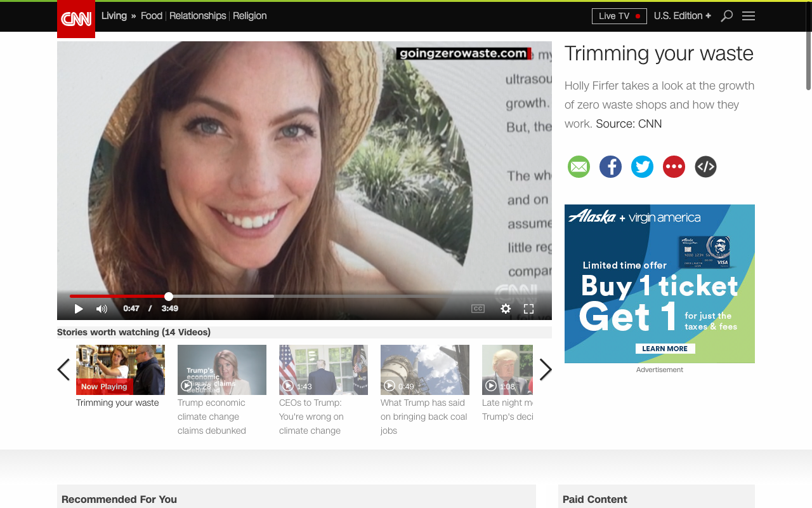Click the 'Advertisement' label

pyautogui.click(x=660, y=370)
